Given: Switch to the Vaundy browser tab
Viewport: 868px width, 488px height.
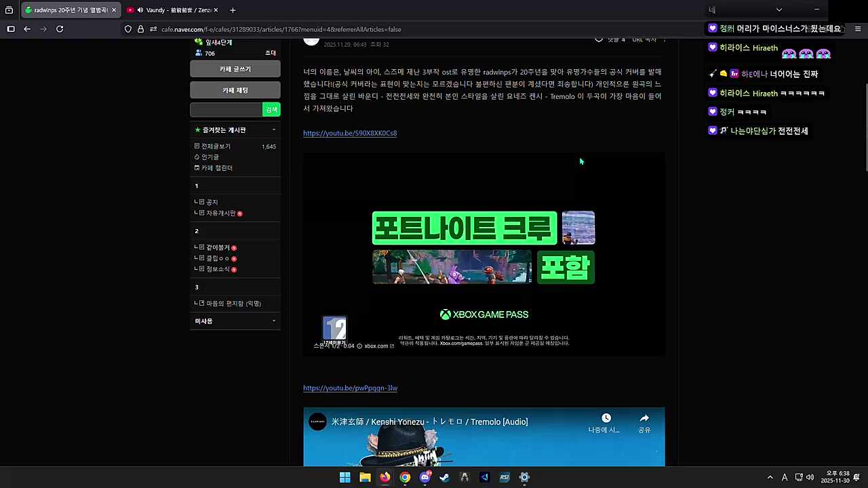Looking at the screenshot, I should pos(173,9).
